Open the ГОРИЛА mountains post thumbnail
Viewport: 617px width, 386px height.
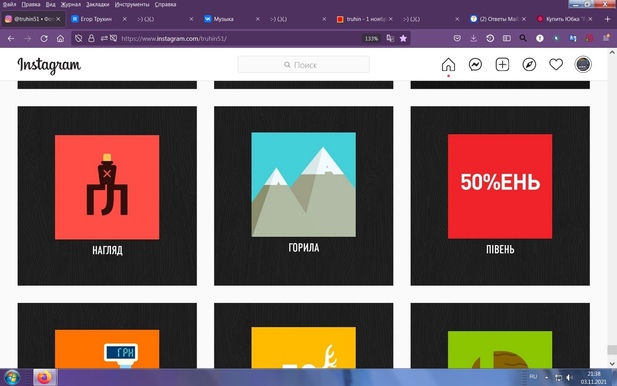[303, 196]
